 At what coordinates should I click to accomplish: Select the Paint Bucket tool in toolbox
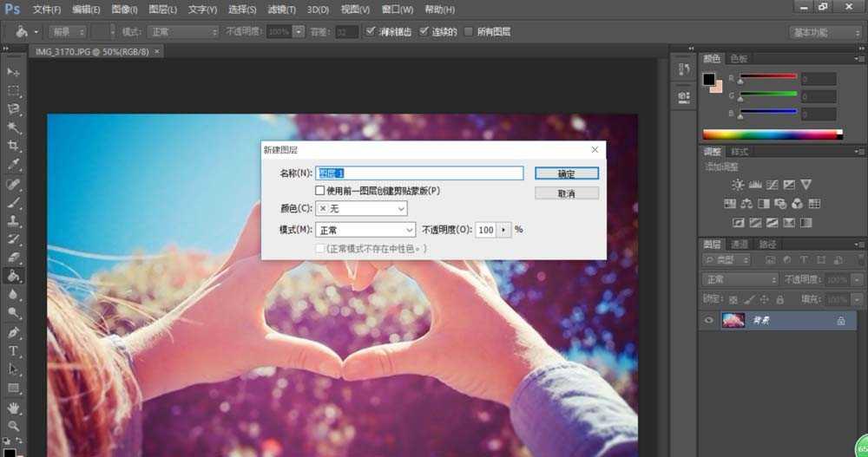click(x=13, y=276)
